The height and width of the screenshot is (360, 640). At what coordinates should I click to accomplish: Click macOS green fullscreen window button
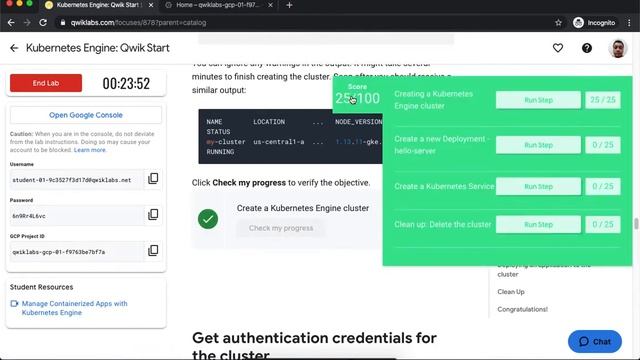tap(29, 3)
